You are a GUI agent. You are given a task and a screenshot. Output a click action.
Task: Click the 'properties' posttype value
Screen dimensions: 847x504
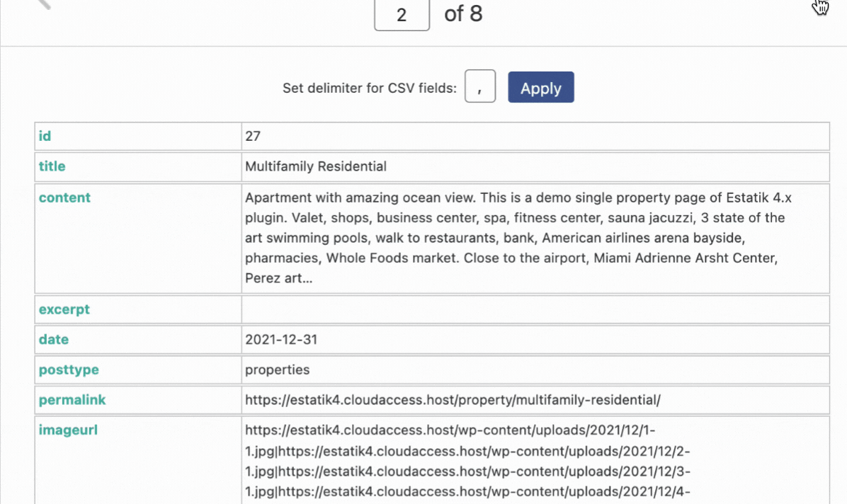coord(277,370)
